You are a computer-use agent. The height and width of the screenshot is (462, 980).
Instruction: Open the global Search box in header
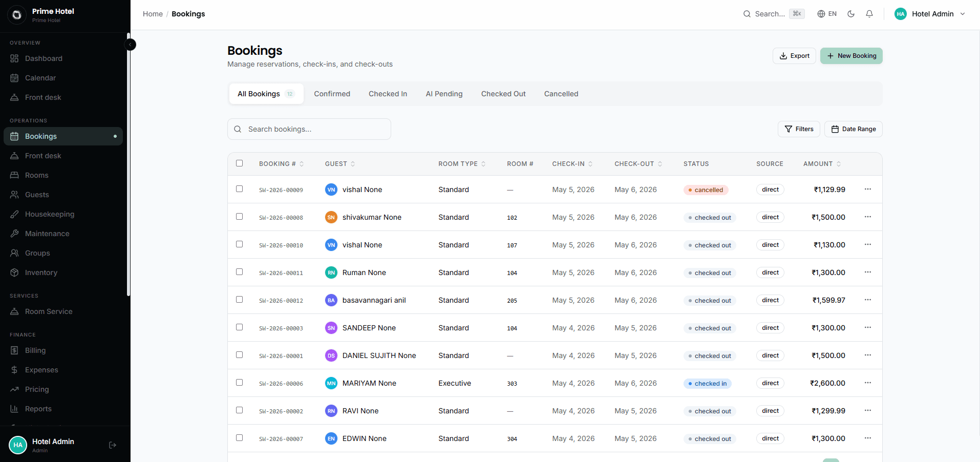pyautogui.click(x=774, y=14)
